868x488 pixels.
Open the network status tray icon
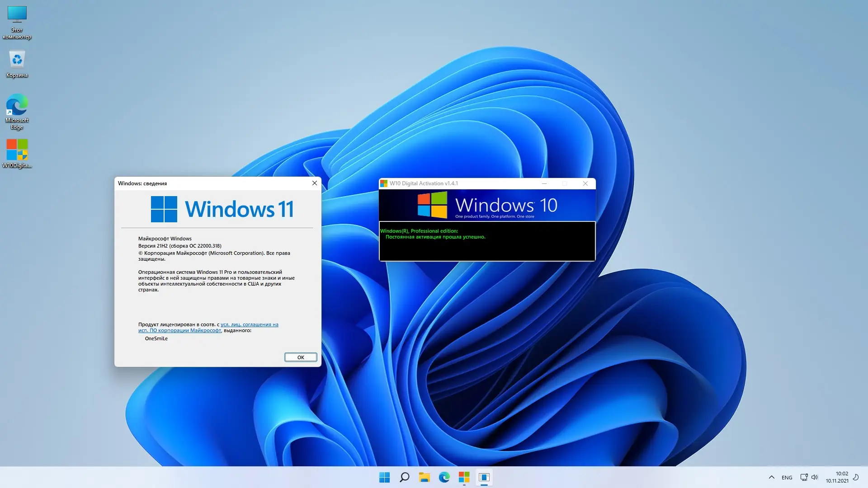pyautogui.click(x=804, y=477)
